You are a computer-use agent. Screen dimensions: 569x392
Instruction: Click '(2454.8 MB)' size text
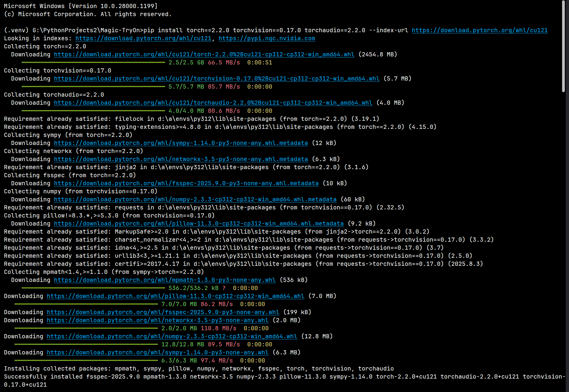pyautogui.click(x=378, y=54)
